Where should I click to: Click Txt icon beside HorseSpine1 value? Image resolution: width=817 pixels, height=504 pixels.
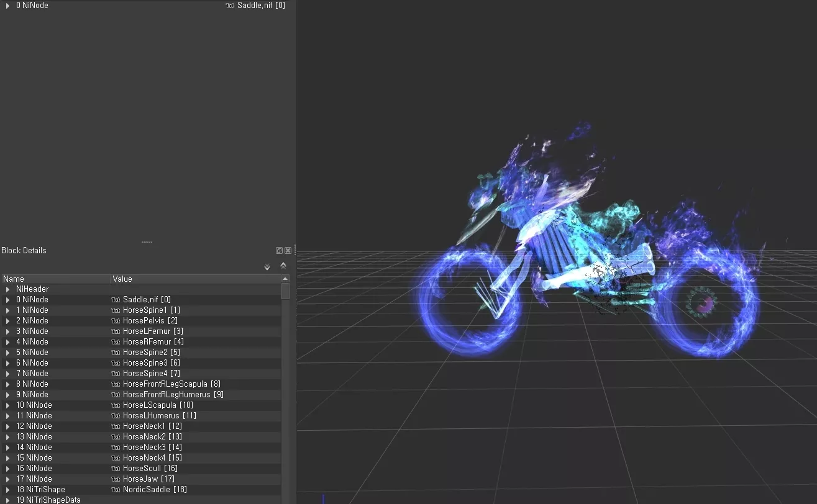click(x=116, y=310)
